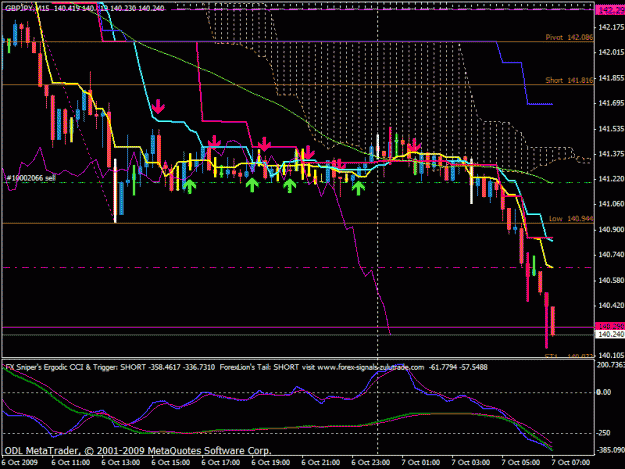Select the ForexLion's Tail: SHORT text

click(x=259, y=367)
